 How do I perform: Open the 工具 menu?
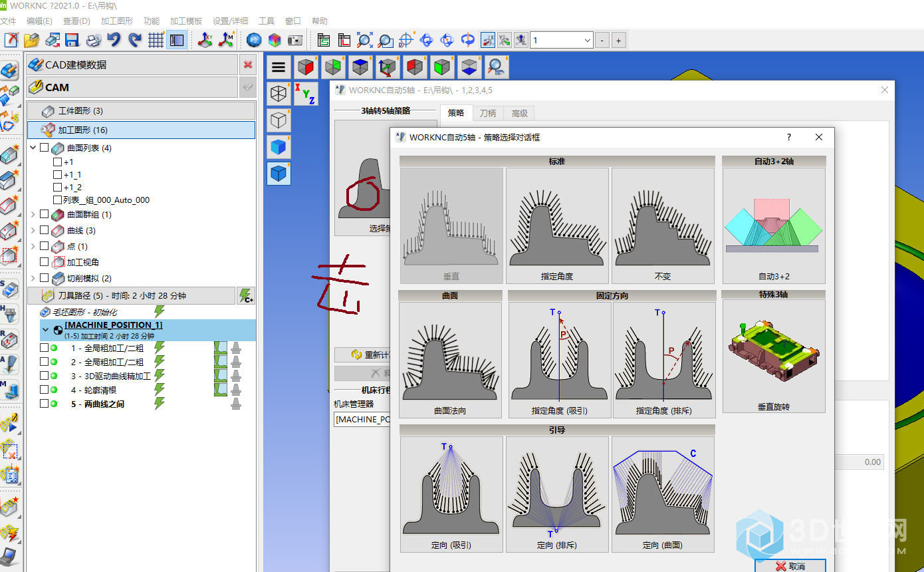[x=266, y=21]
